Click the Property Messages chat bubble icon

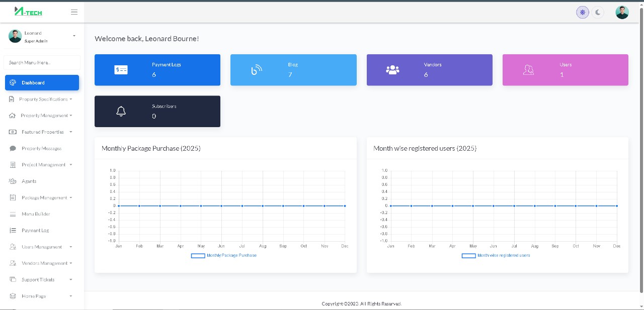13,149
